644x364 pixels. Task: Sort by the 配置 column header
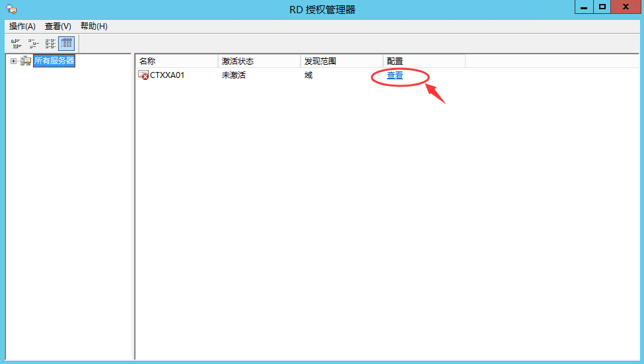pyautogui.click(x=424, y=61)
